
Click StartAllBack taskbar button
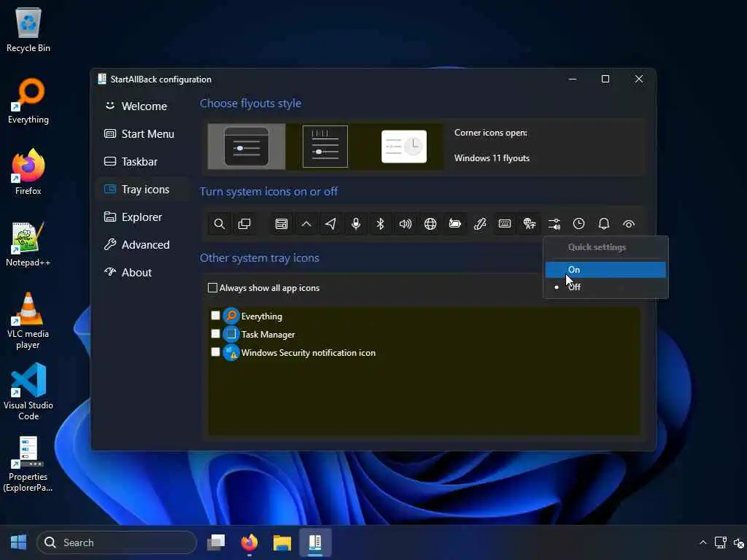pyautogui.click(x=315, y=542)
